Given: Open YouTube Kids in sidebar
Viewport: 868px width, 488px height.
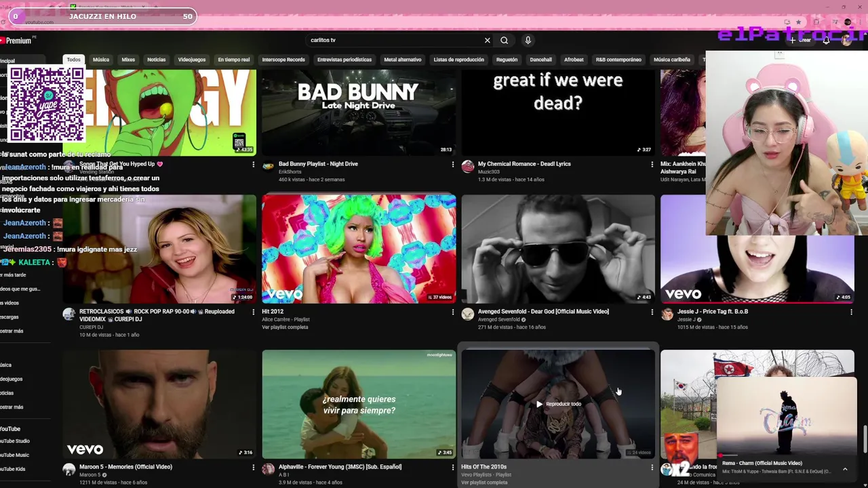Looking at the screenshot, I should [14, 469].
